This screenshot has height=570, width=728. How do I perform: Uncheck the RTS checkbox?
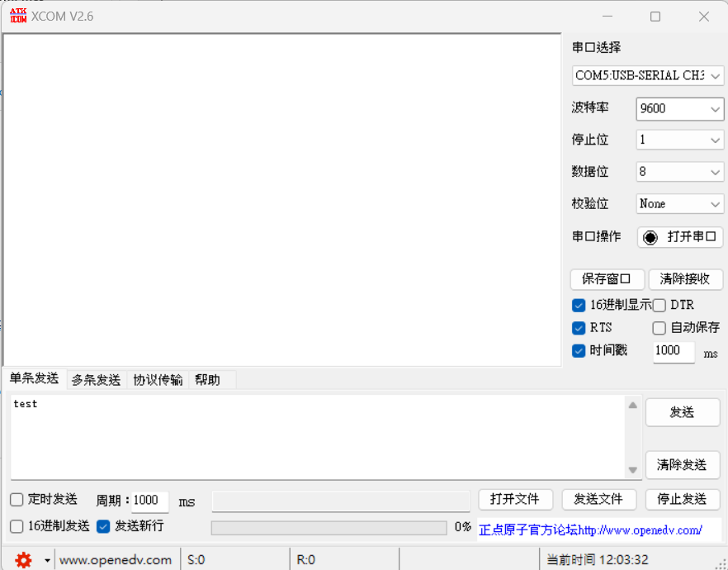[578, 328]
